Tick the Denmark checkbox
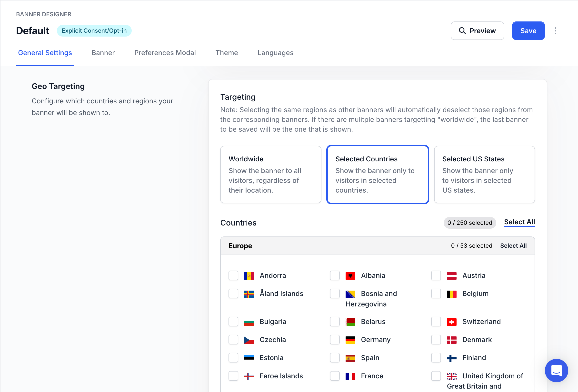The image size is (578, 392). coord(436,340)
